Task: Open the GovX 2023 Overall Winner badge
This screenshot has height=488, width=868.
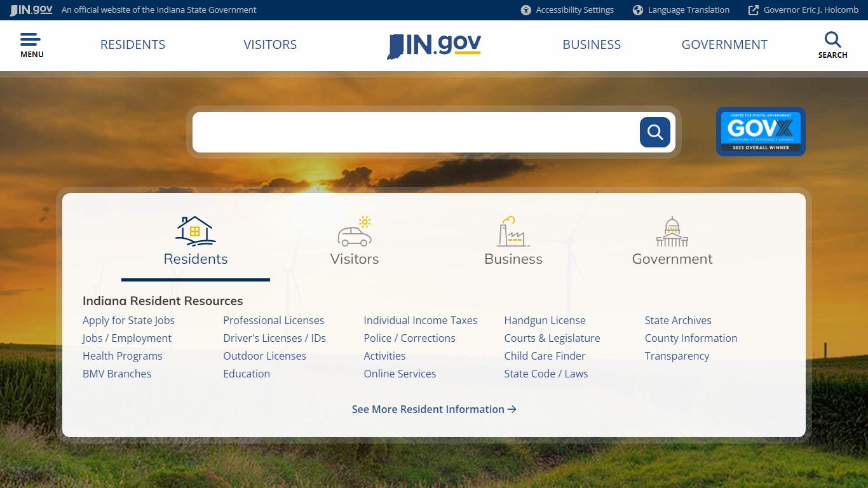Action: [x=761, y=132]
